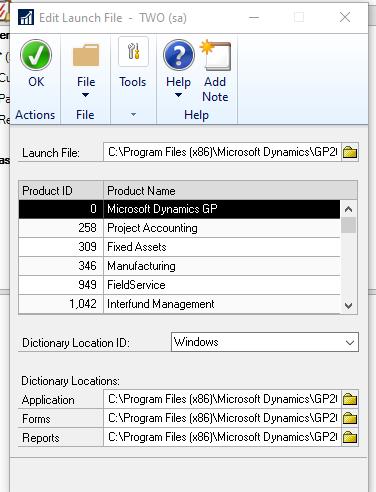Viewport: 376px width, 492px height.
Task: Click the product list scroll up arrow
Action: pyautogui.click(x=349, y=209)
